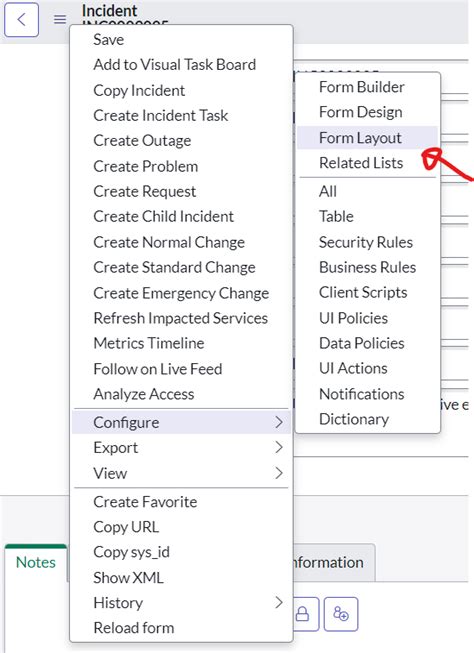Select Refresh Impacted Services
Viewport: 474px width, 653px height.
[x=181, y=318]
